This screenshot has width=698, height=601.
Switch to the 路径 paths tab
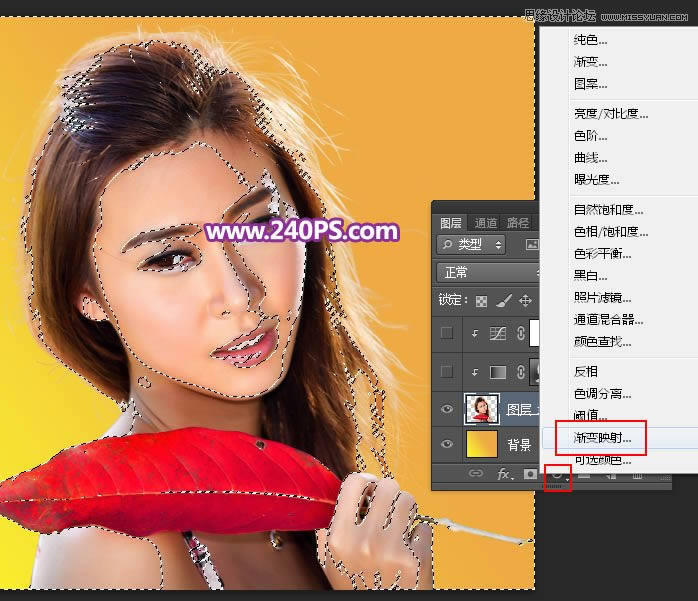click(518, 223)
